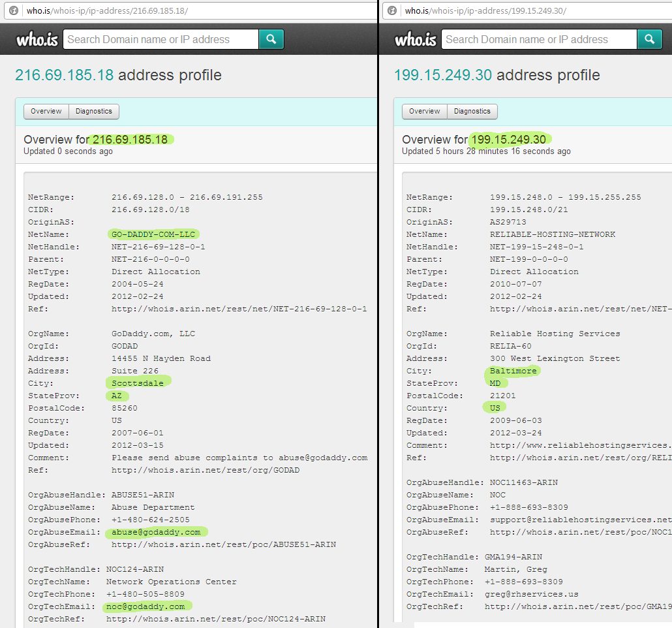Click the NOC11463-ARIN OrgAbuseHandle value
Image resolution: width=672 pixels, height=628 pixels.
click(x=524, y=482)
